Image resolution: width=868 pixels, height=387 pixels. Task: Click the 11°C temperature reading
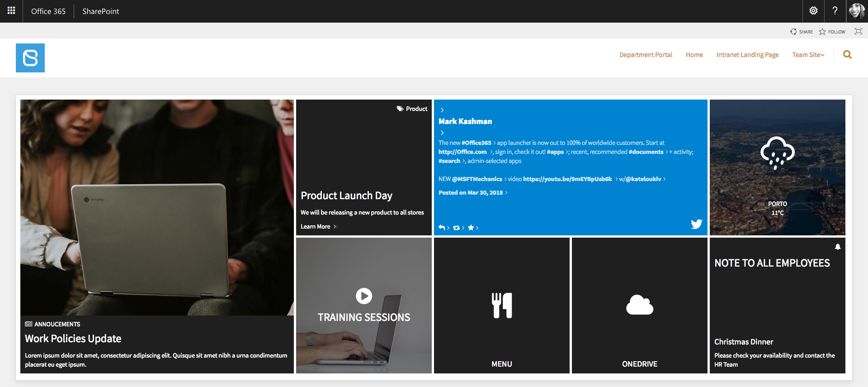click(777, 213)
